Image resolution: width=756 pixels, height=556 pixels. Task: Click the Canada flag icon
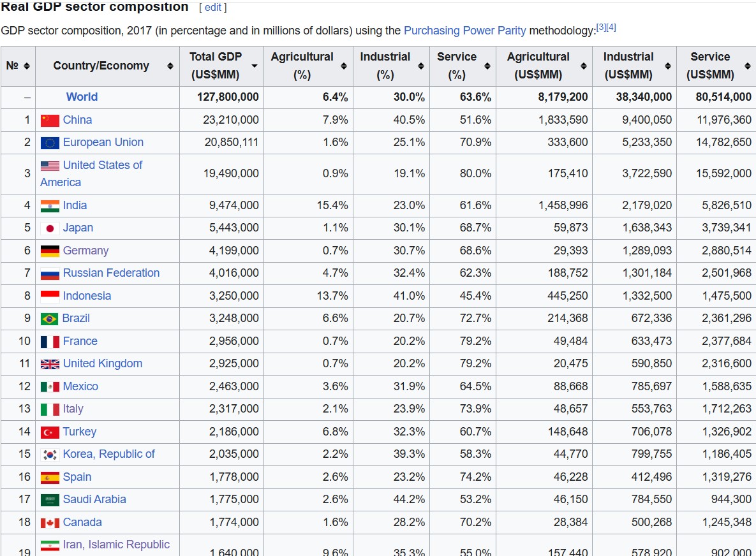coord(50,523)
